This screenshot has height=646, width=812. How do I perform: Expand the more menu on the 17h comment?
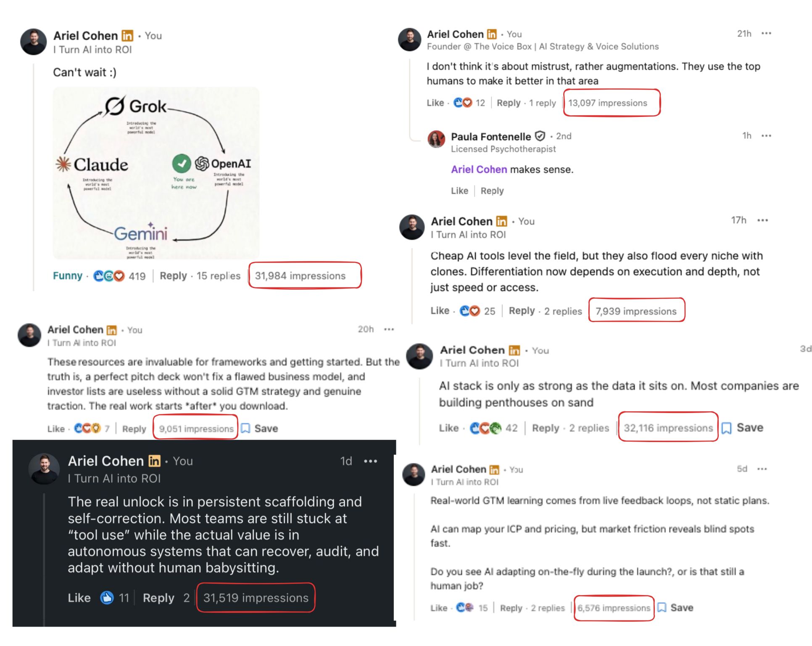762,220
